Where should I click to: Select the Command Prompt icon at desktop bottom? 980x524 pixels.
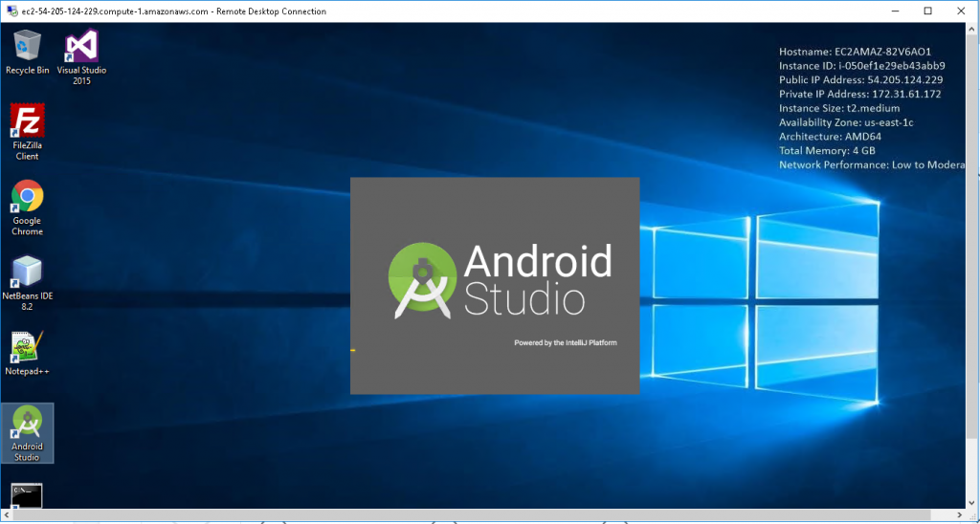tap(27, 495)
